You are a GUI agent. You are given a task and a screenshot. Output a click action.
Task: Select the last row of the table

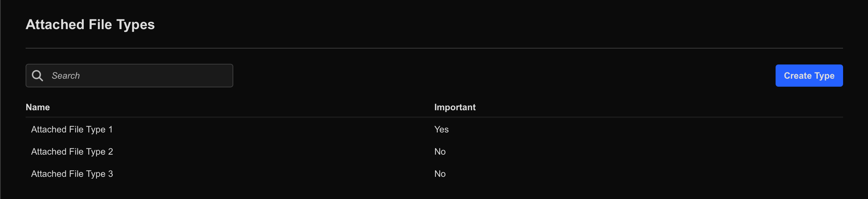[434, 174]
